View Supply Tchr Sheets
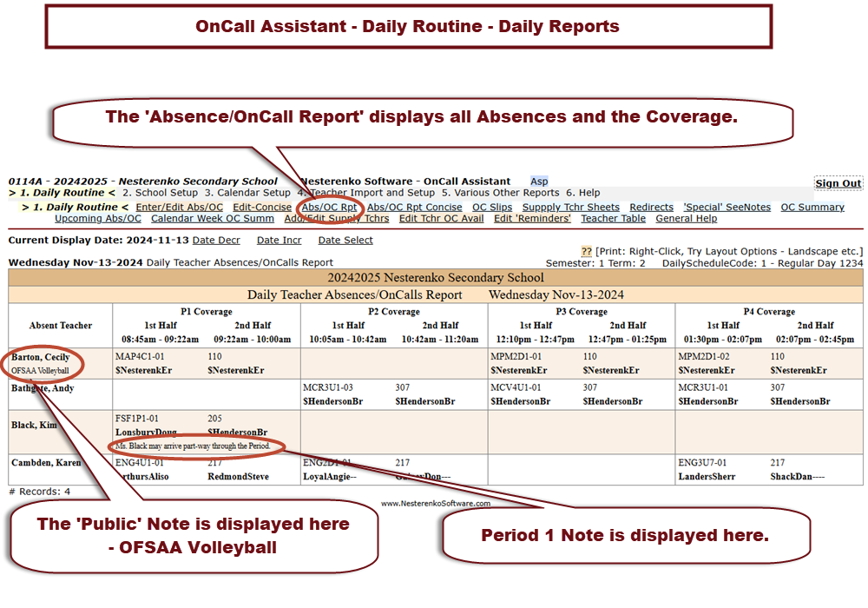 pos(571,208)
